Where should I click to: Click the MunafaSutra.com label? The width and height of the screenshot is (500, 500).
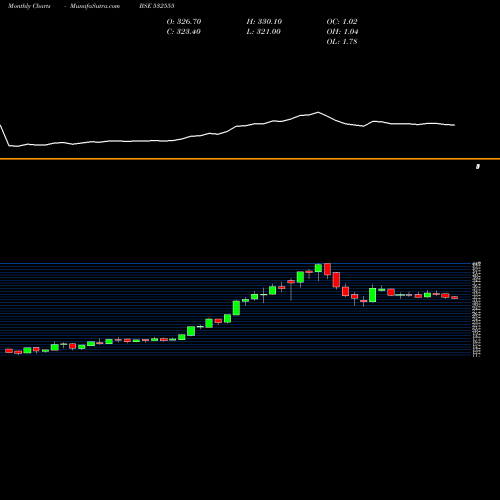click(x=95, y=6)
